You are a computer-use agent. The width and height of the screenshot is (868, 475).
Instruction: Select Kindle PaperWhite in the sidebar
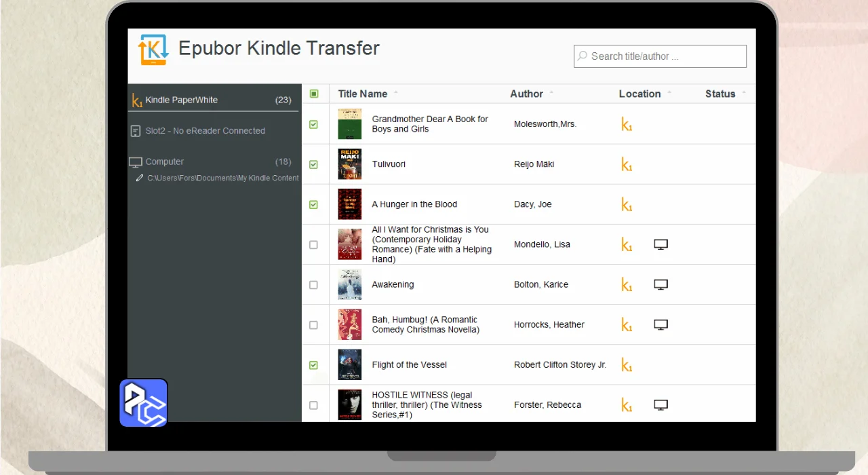214,100
